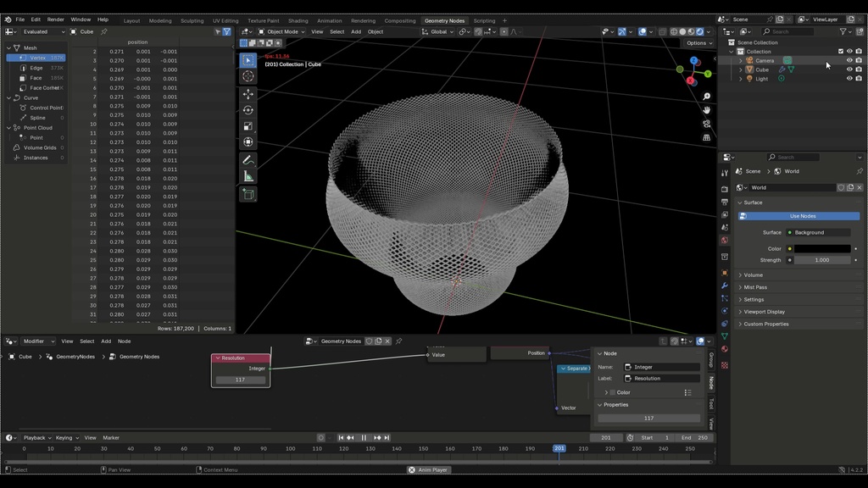Screen dimensions: 868x488
Task: Click the Use Nodes button
Action: pyautogui.click(x=799, y=216)
